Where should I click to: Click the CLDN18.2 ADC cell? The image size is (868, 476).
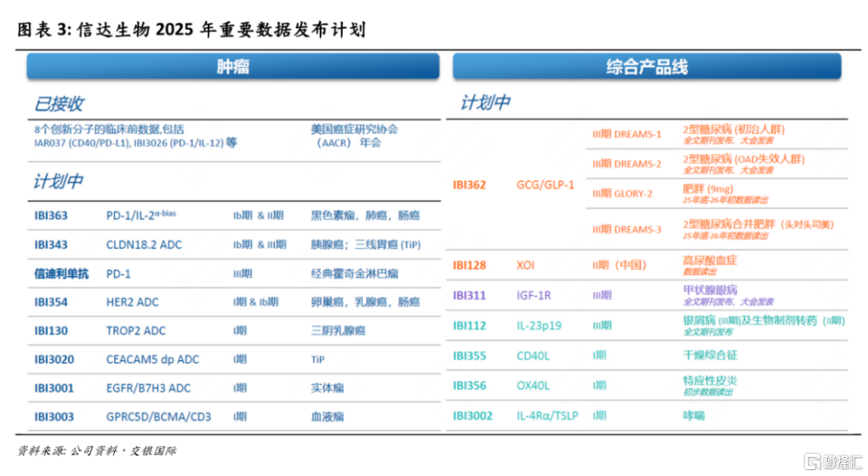[x=144, y=245]
